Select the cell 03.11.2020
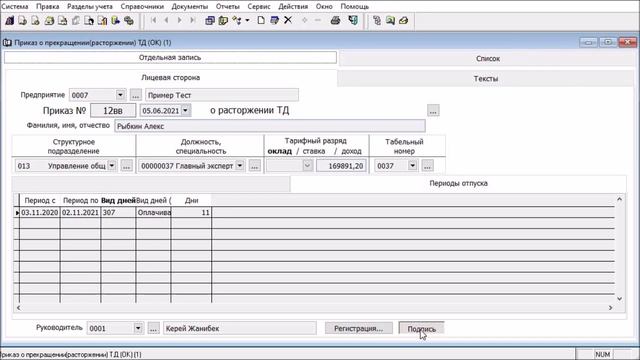This screenshot has width=640, height=360. 40,212
